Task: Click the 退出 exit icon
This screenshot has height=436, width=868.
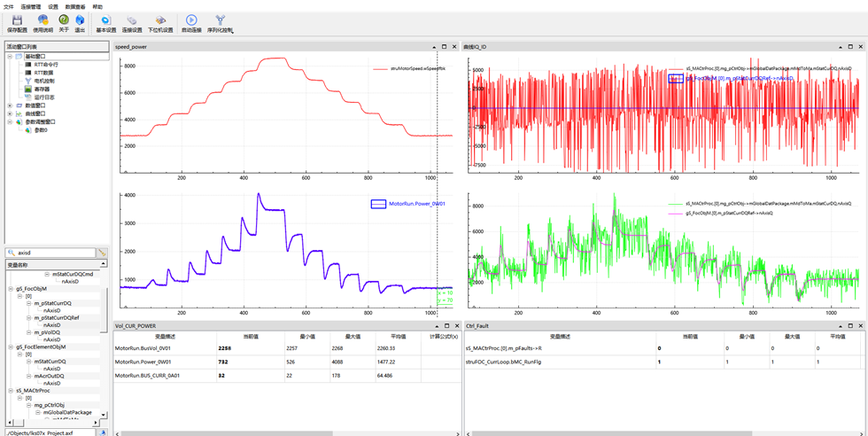Action: (x=80, y=19)
